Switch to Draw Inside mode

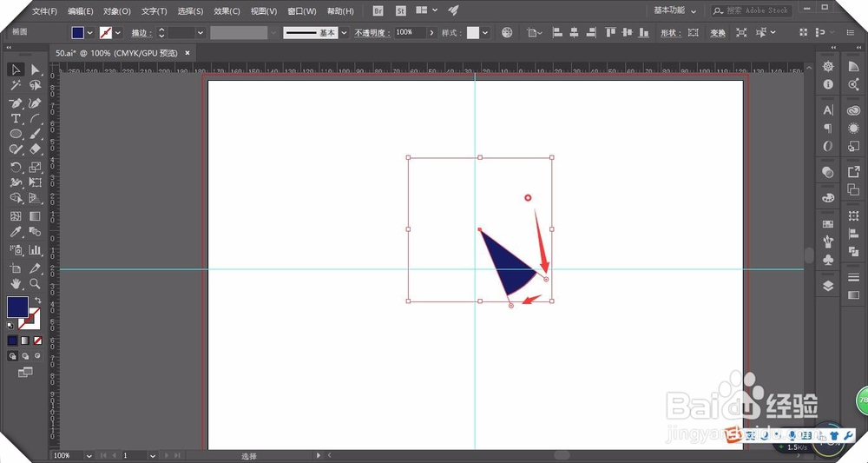tap(37, 355)
